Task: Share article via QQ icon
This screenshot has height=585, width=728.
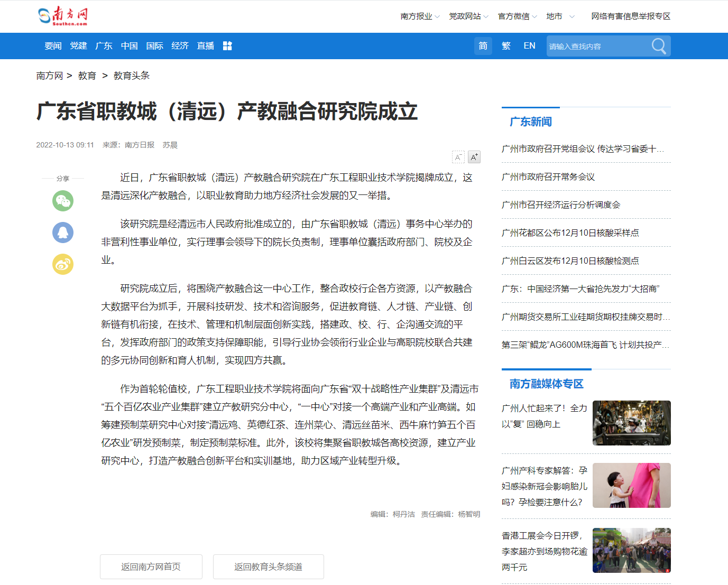Action: [63, 233]
